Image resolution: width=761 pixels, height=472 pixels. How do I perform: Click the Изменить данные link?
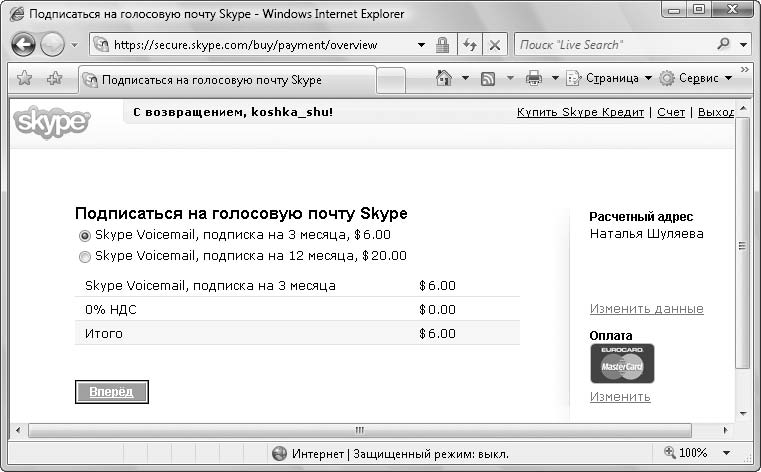coord(646,309)
